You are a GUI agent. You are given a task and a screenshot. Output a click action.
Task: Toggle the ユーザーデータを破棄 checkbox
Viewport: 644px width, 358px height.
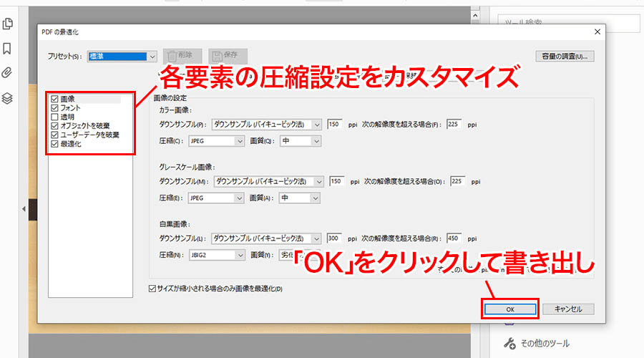pos(54,135)
